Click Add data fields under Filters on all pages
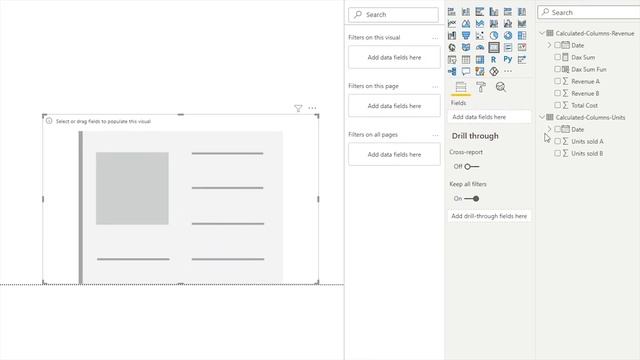Screen dimensions: 640x360 [x=394, y=155]
